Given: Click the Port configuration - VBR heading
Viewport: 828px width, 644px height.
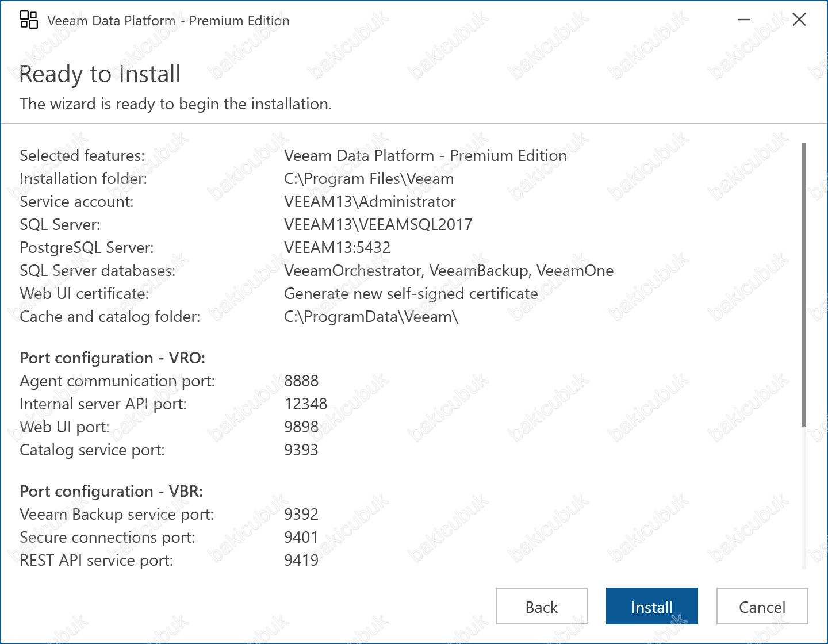Looking at the screenshot, I should 111,492.
